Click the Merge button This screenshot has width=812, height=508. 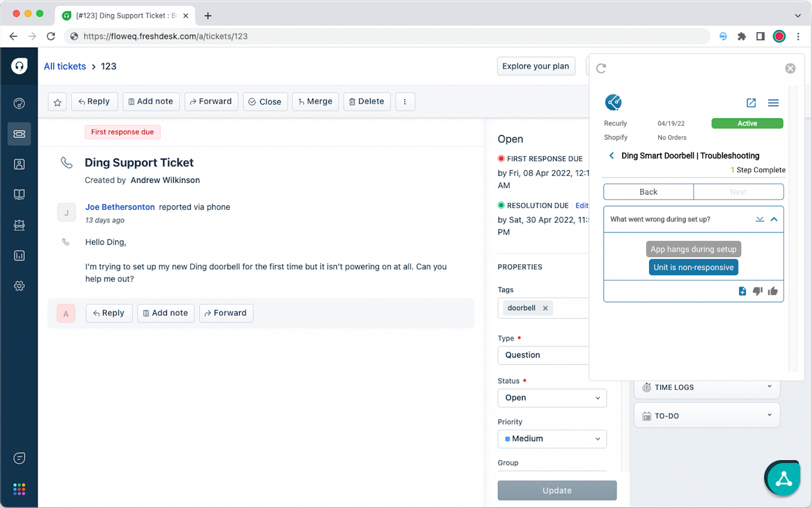316,102
